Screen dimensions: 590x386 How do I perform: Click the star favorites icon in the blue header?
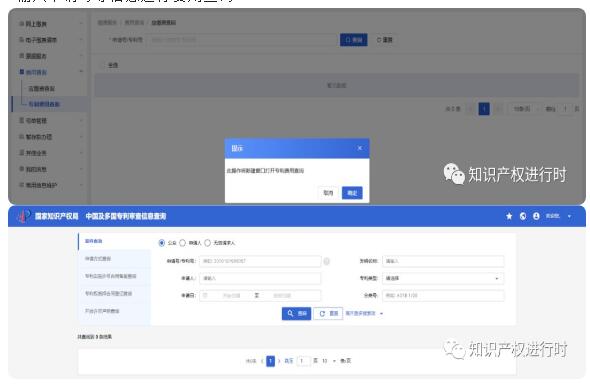(509, 216)
